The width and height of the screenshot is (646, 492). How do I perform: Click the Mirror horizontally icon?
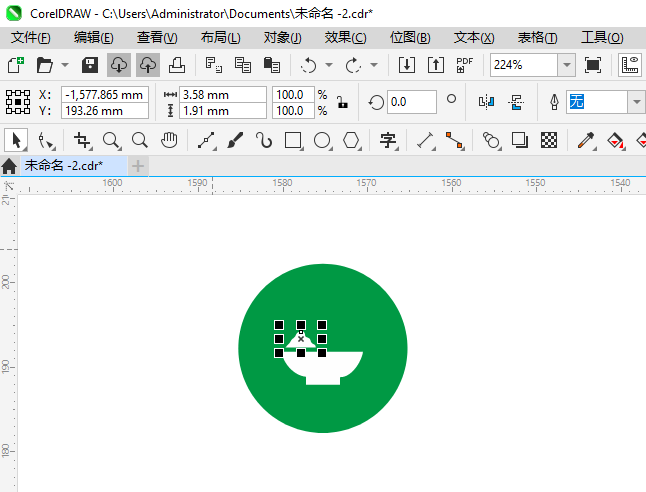coord(486,102)
